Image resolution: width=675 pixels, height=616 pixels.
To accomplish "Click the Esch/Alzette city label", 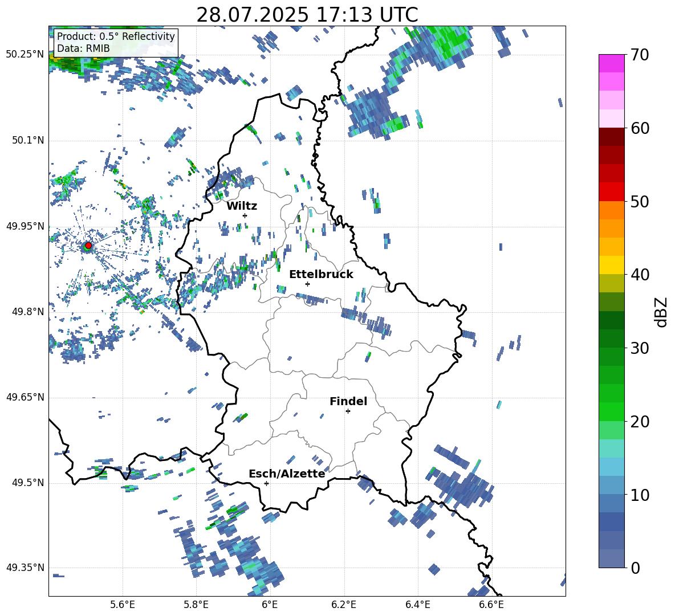I will click(x=287, y=474).
